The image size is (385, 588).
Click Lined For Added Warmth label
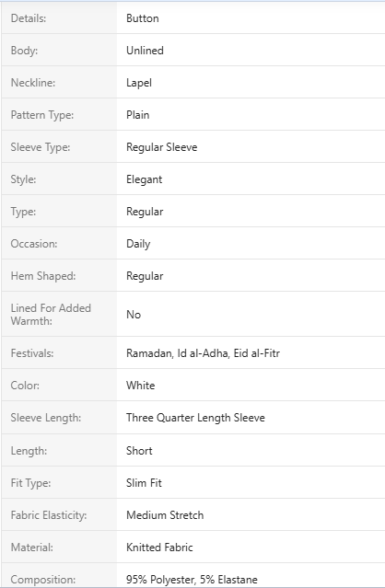pos(51,315)
